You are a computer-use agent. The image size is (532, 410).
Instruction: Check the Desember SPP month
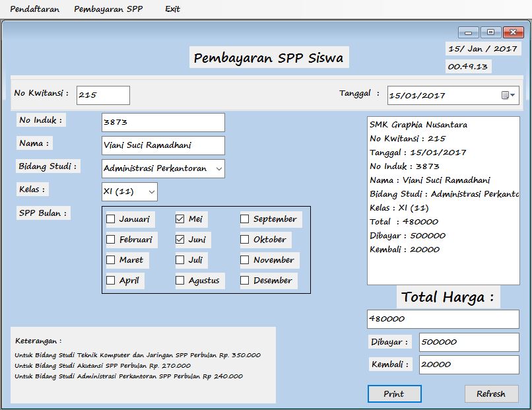(244, 281)
